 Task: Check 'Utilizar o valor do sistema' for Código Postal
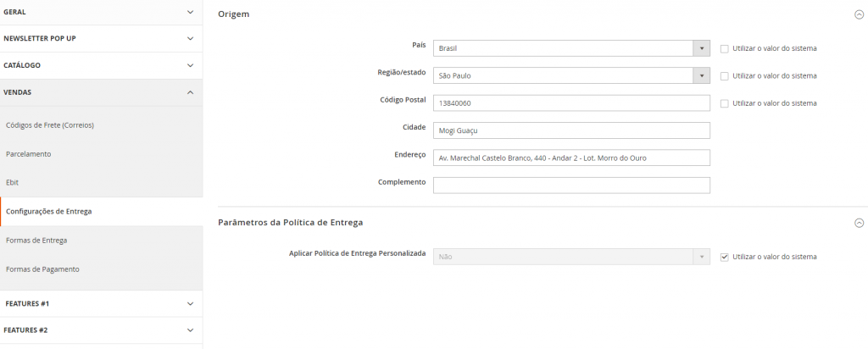724,103
